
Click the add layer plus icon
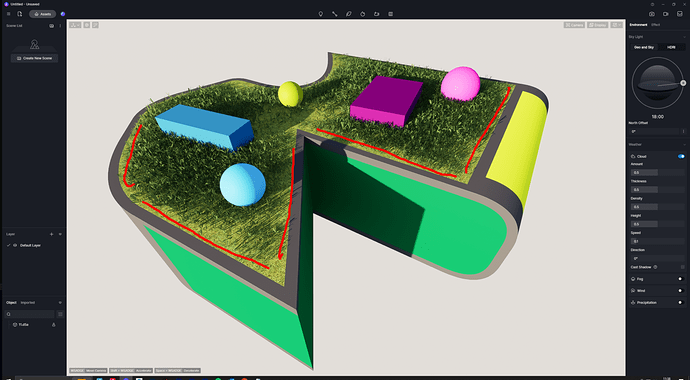pyautogui.click(x=51, y=234)
